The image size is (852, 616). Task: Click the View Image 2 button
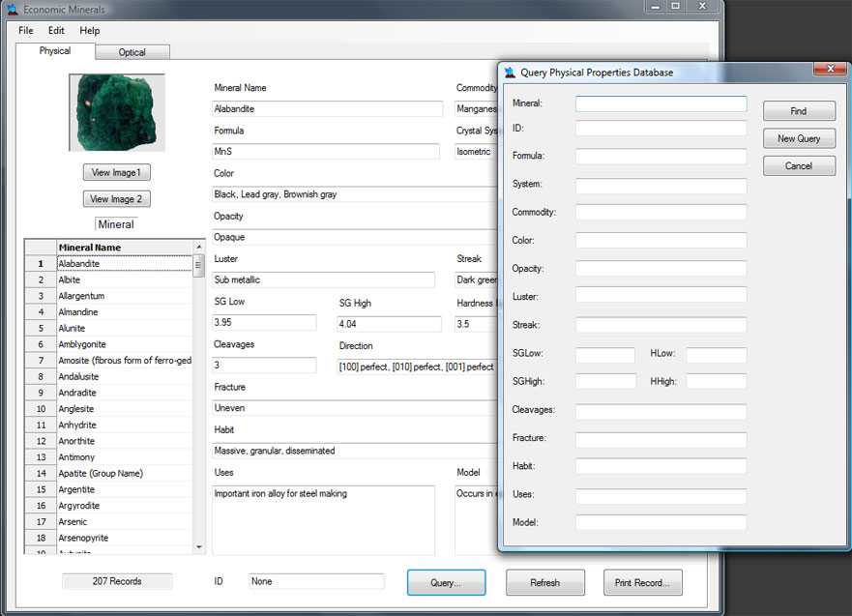point(116,199)
